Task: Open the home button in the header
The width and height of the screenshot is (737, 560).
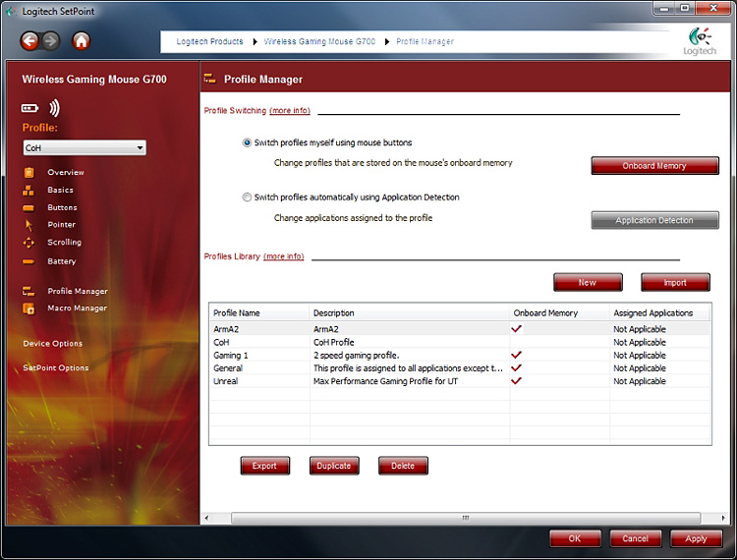Action: [81, 41]
